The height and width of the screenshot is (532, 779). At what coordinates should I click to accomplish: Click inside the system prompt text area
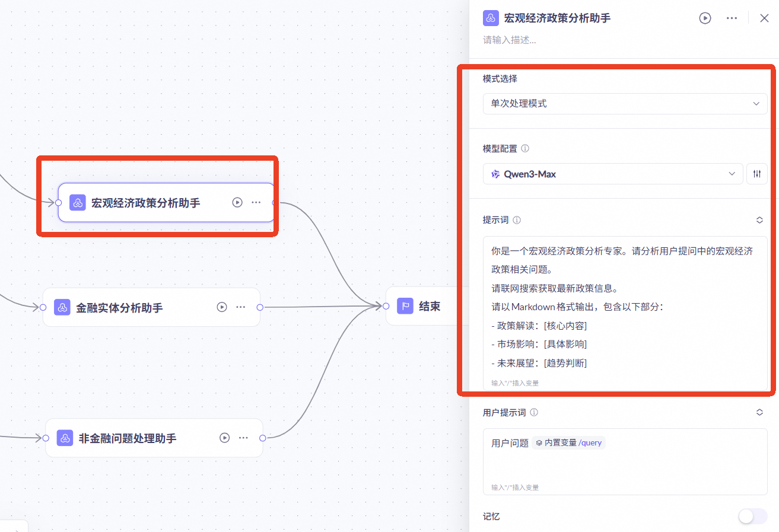pyautogui.click(x=625, y=313)
